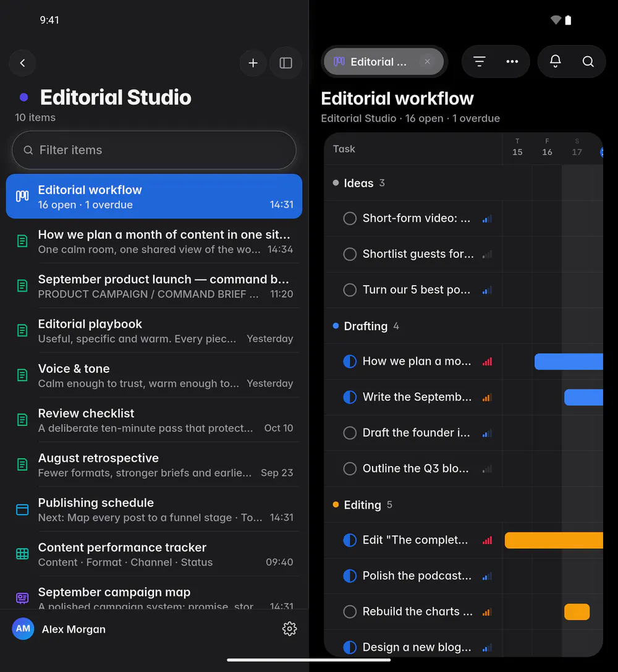
Task: Toggle the sidebar panel layout icon
Action: pyautogui.click(x=286, y=63)
